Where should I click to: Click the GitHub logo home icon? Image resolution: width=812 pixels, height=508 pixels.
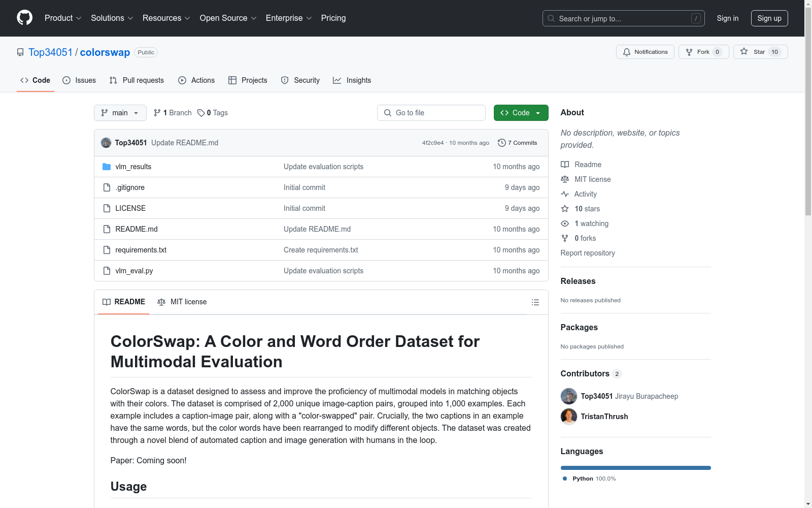(x=24, y=18)
